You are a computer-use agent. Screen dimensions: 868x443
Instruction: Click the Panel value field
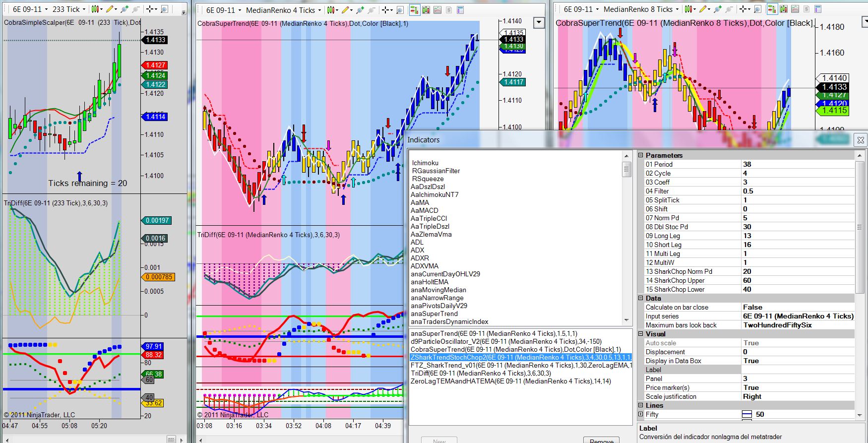pos(798,379)
